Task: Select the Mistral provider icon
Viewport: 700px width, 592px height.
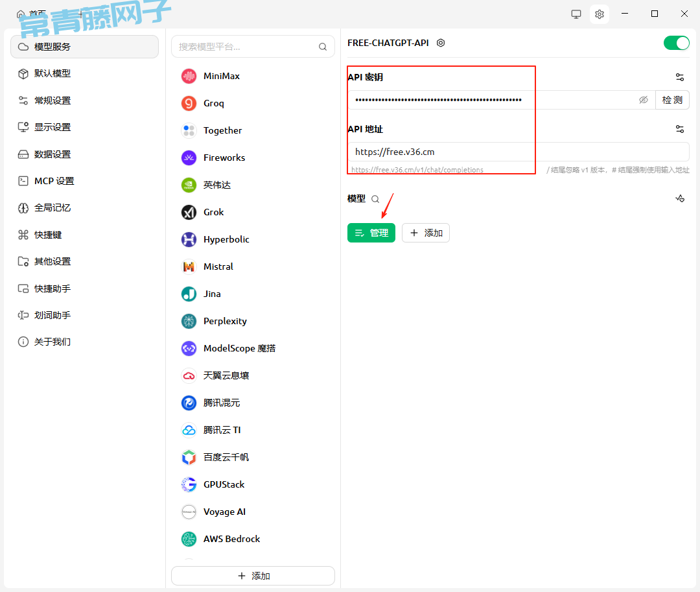Action: coord(189,266)
